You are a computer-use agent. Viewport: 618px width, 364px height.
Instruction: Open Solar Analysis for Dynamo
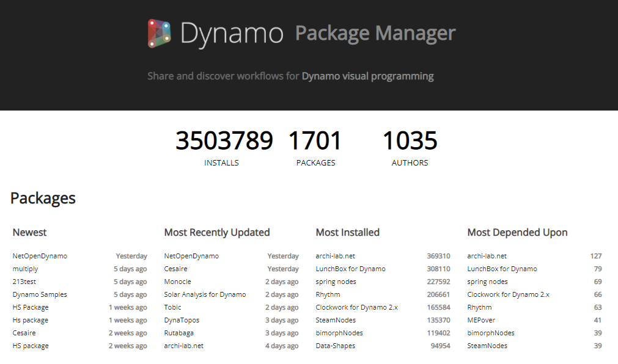click(205, 294)
